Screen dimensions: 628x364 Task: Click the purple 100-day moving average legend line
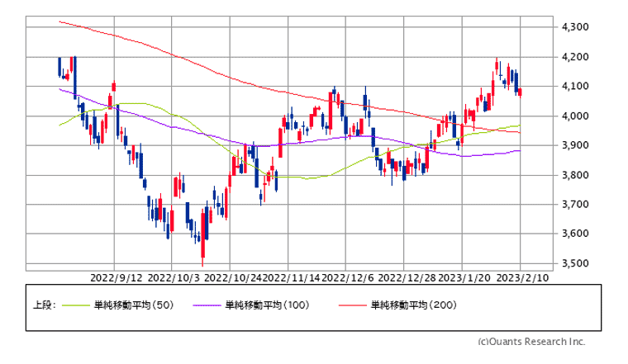tap(207, 305)
